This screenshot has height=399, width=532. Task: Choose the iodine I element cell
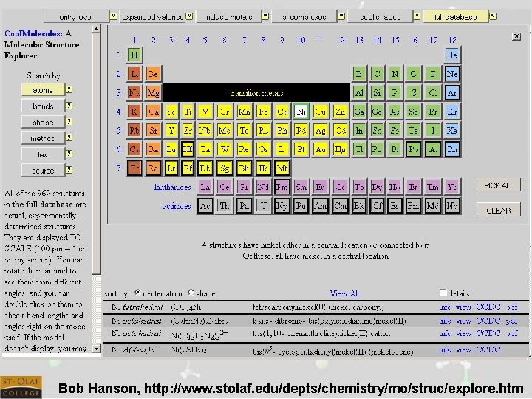point(433,130)
